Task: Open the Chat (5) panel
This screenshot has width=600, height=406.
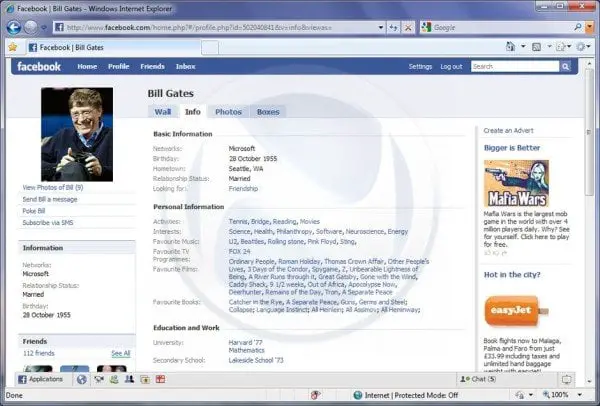Action: (478, 379)
